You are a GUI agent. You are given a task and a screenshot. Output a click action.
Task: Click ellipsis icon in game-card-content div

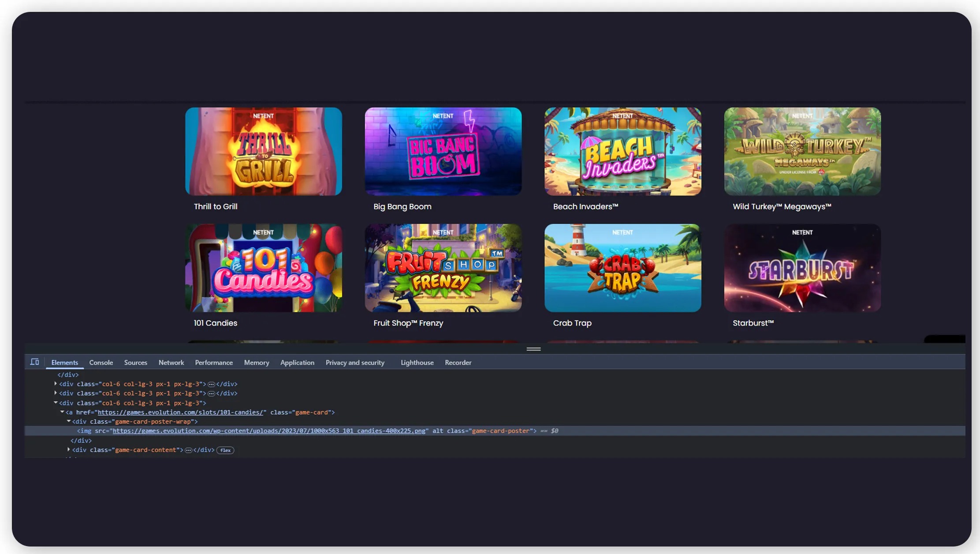[x=188, y=450]
